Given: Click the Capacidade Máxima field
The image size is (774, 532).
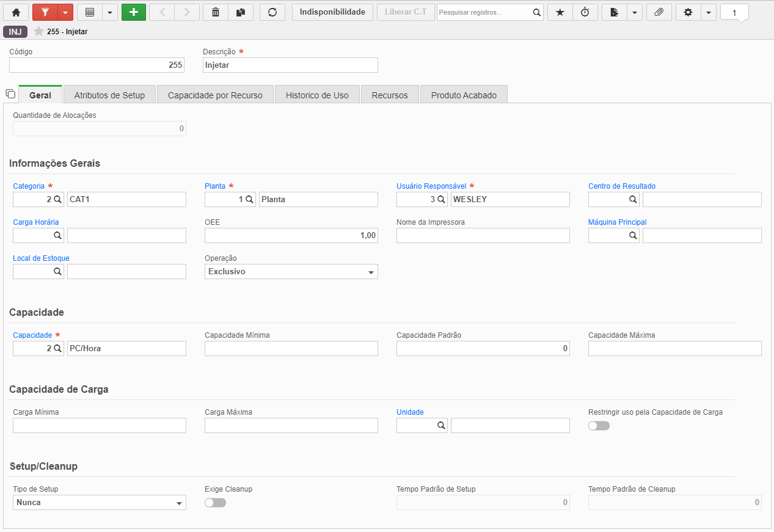Looking at the screenshot, I should [675, 348].
